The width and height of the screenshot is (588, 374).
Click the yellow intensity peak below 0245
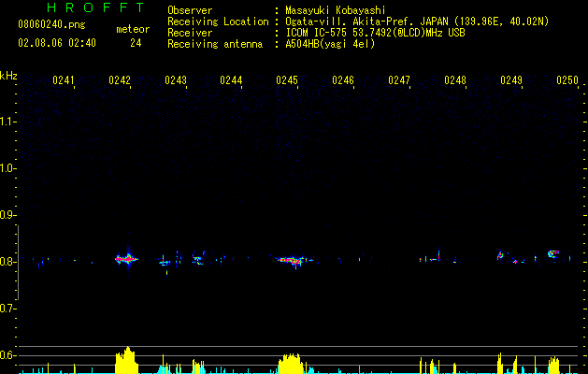pos(290,364)
